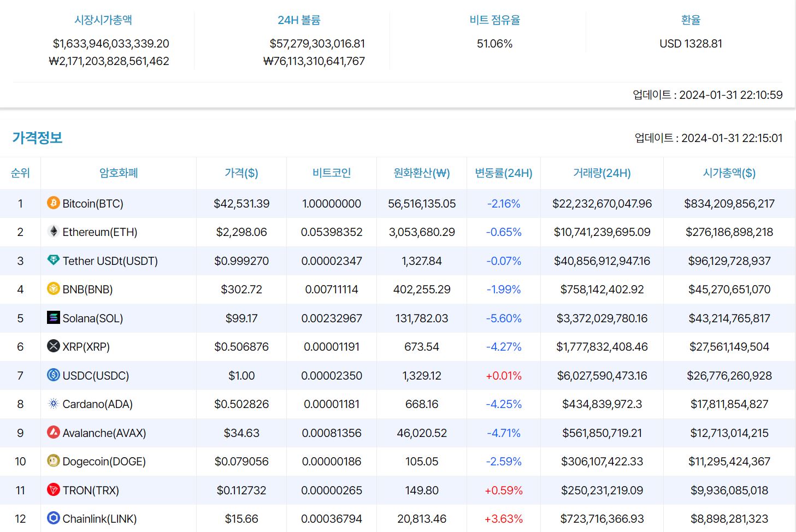Open the Chainlink(LINK) coin link
The height and width of the screenshot is (532, 796).
[x=99, y=519]
